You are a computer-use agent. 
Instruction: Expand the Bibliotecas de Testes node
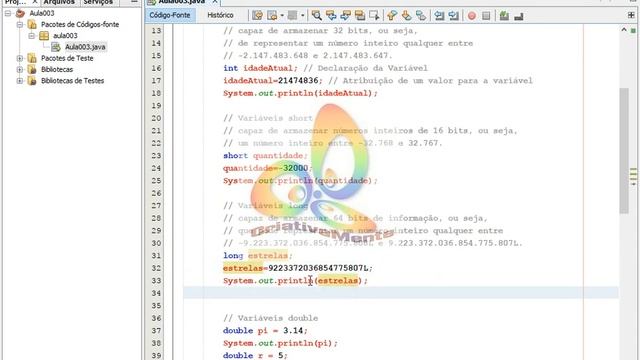tap(20, 81)
